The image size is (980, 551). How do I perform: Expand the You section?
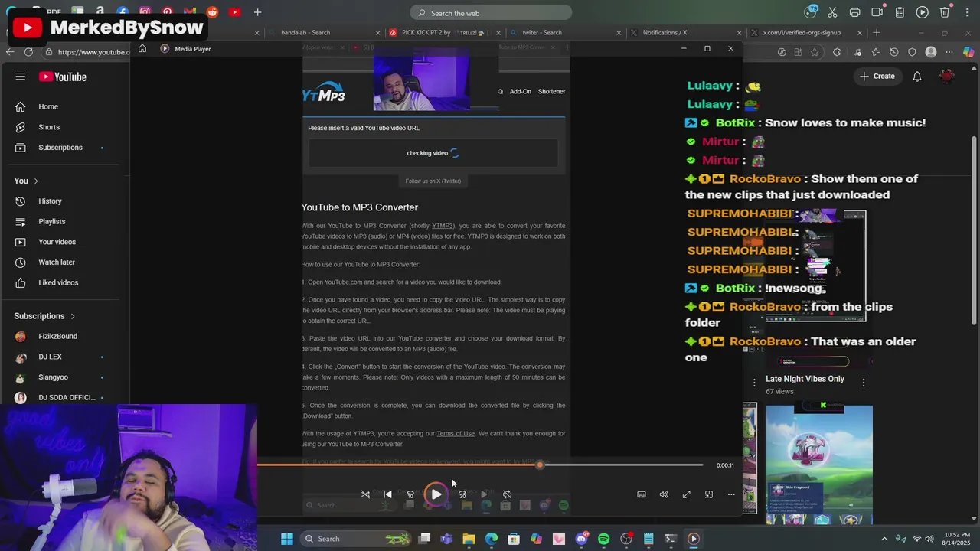pos(26,181)
